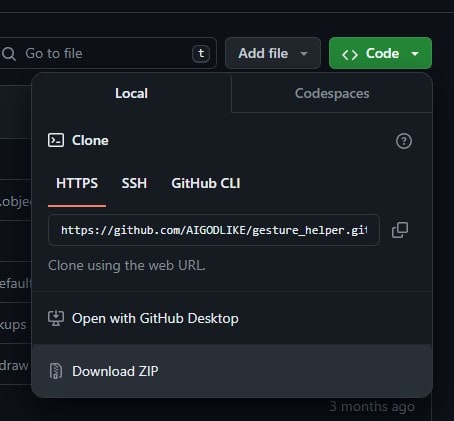The width and height of the screenshot is (454, 421).
Task: Download the repository as ZIP
Action: 232,371
